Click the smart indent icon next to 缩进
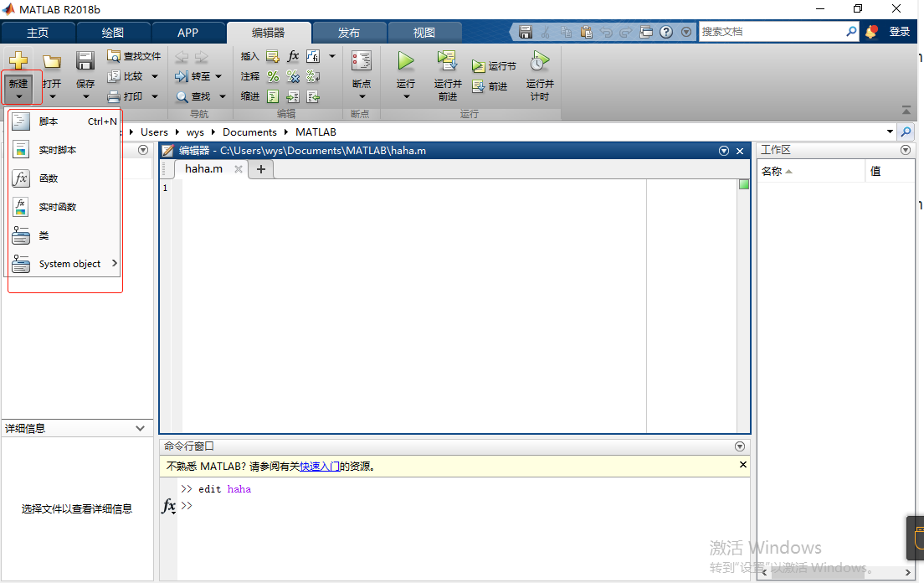 coord(273,96)
